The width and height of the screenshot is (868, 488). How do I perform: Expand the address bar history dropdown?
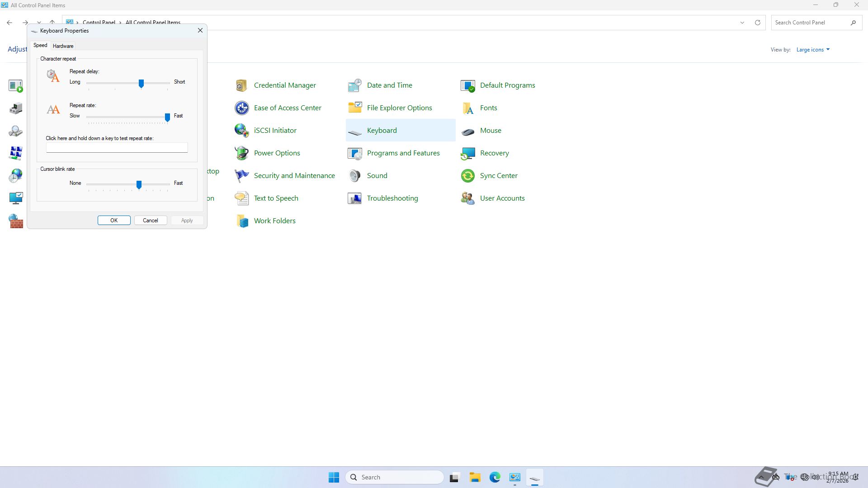(742, 23)
